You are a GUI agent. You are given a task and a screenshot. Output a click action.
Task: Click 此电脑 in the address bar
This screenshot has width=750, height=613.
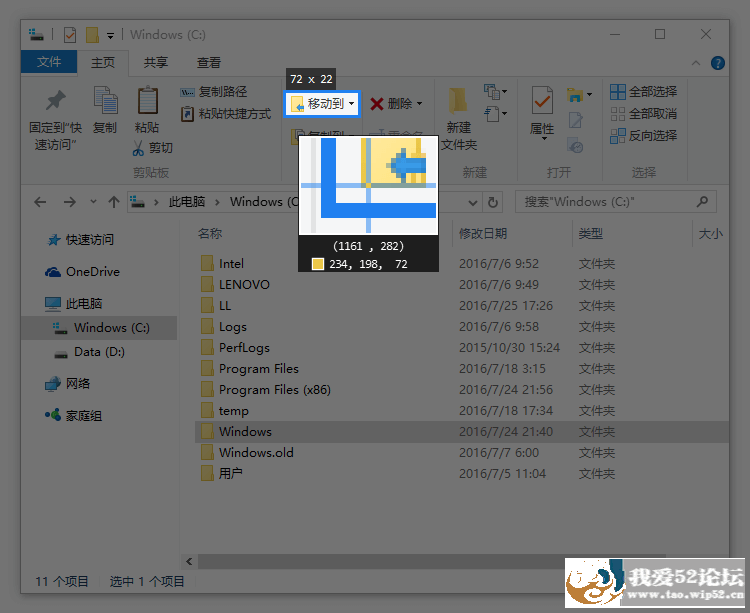pos(187,202)
